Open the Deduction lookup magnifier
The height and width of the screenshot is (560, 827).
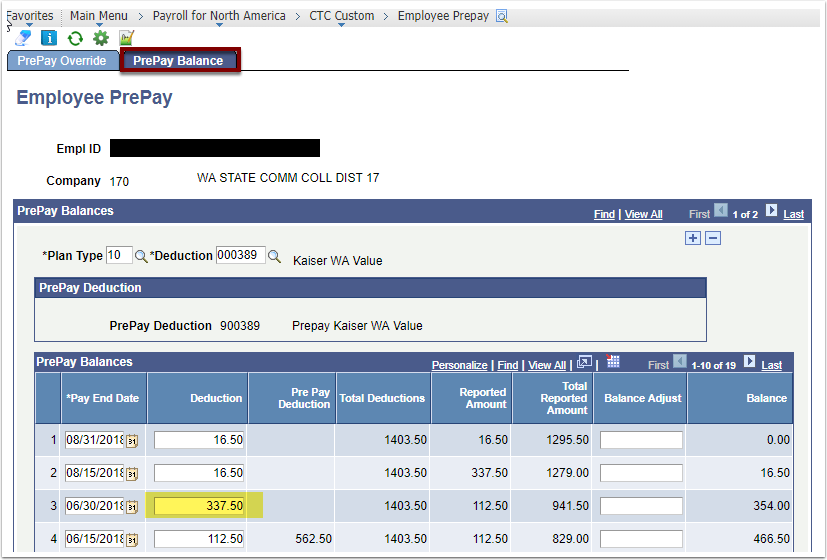pyautogui.click(x=274, y=256)
